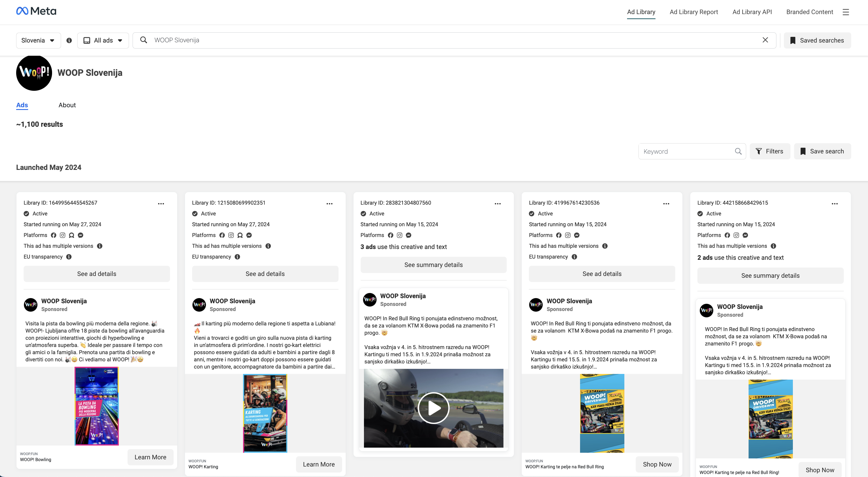See summary details for ad 442158668429615

[770, 276]
